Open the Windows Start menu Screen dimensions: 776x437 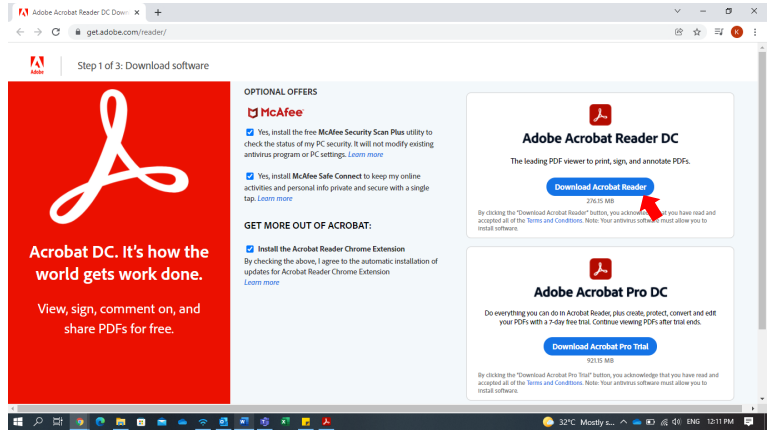click(16, 421)
